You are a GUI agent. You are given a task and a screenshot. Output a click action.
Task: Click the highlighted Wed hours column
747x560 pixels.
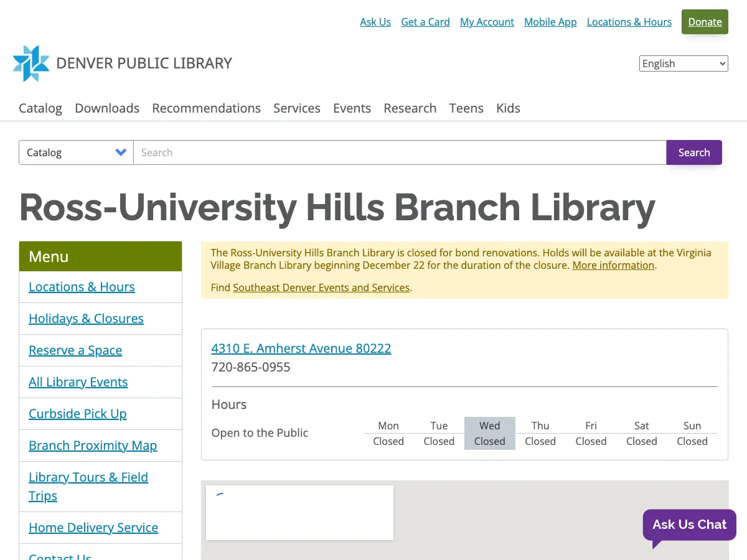pos(490,433)
